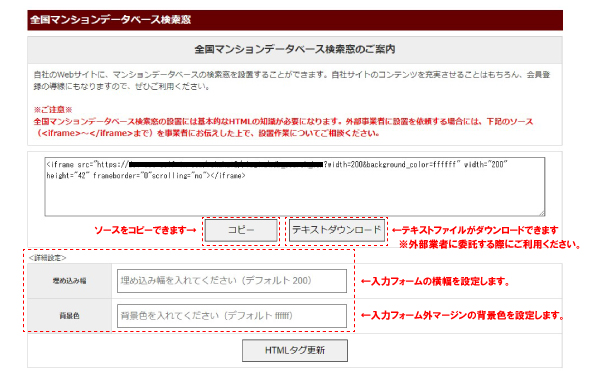Click the ※ご注意※ warning label
The image size is (600, 371).
[53, 110]
